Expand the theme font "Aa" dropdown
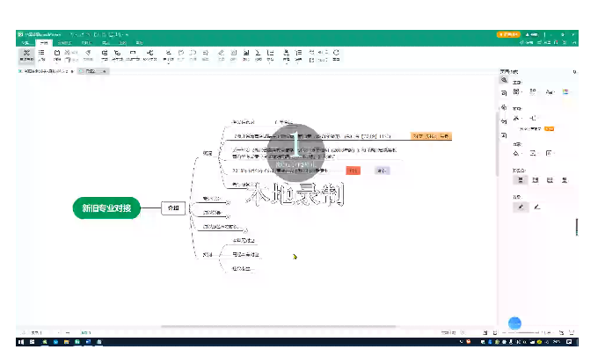The image size is (605, 364). coord(550,91)
